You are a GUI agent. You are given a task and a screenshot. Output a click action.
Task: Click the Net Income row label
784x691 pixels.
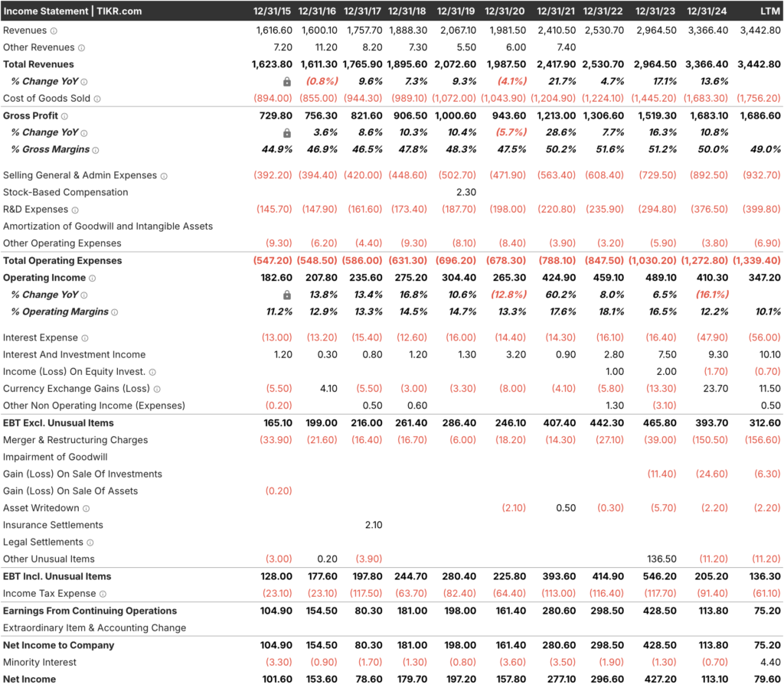point(29,680)
